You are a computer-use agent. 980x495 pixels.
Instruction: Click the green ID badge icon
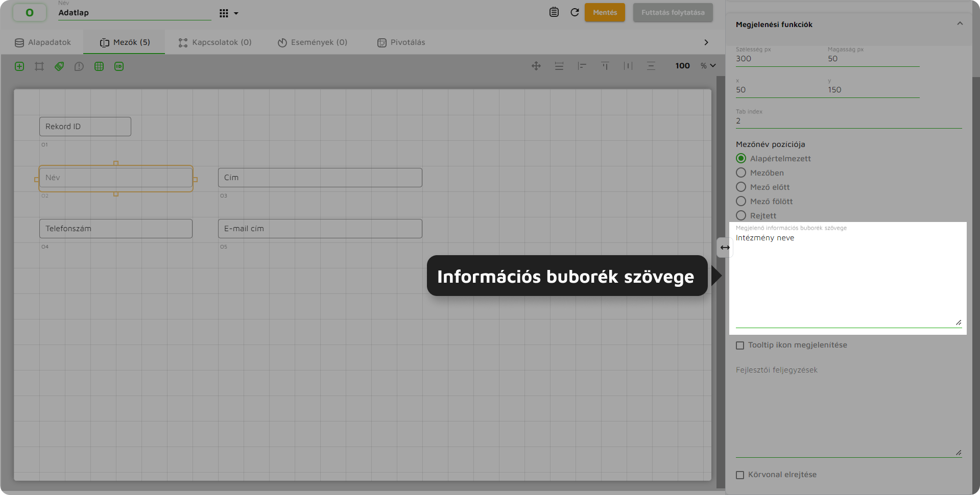119,66
